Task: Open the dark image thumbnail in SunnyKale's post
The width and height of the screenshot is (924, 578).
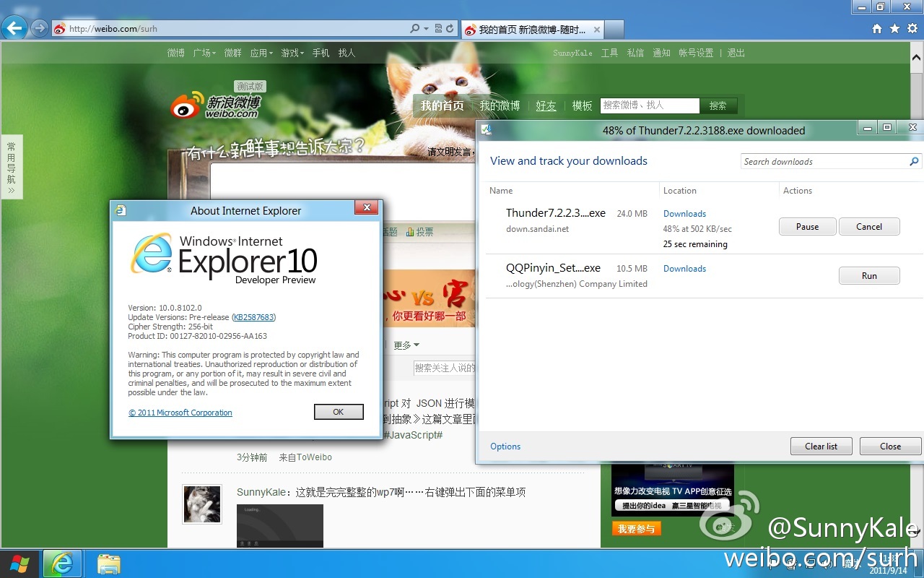Action: (x=280, y=526)
